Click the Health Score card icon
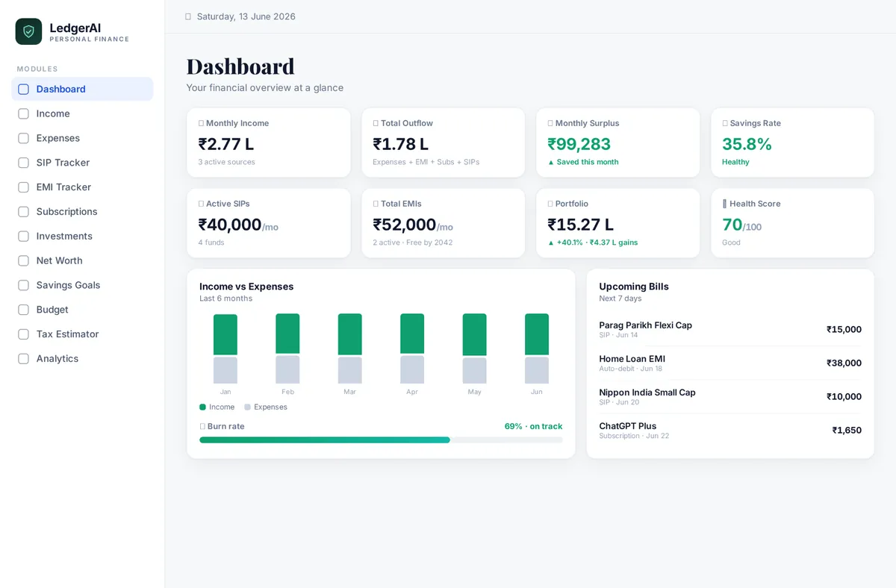This screenshot has width=896, height=588. (724, 204)
